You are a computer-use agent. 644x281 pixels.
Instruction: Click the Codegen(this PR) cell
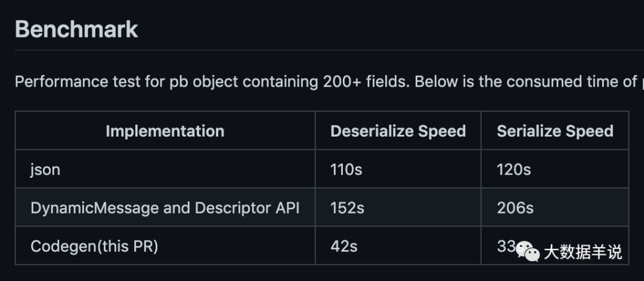click(94, 246)
